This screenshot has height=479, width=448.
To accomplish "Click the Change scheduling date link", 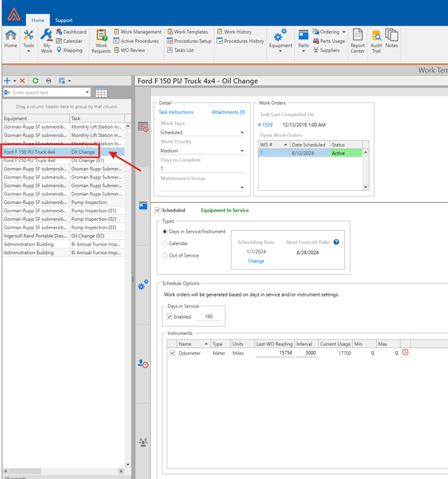I will 256,261.
